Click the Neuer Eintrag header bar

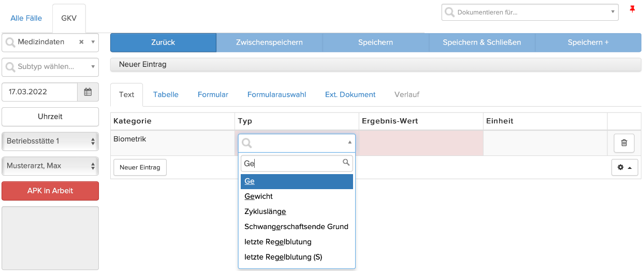[x=375, y=65]
